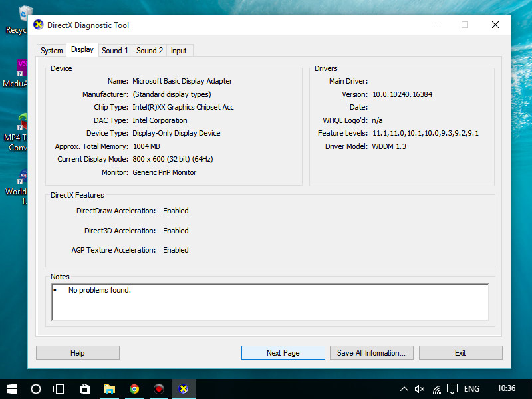Open the red recorder app in taskbar
Screen dimensions: 532x399
pyautogui.click(x=158, y=389)
